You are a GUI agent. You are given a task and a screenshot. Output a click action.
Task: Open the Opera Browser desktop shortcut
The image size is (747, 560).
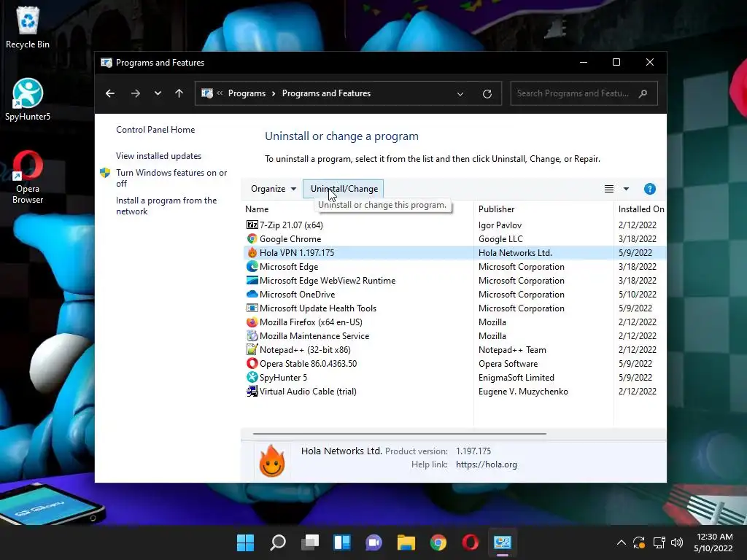click(28, 177)
